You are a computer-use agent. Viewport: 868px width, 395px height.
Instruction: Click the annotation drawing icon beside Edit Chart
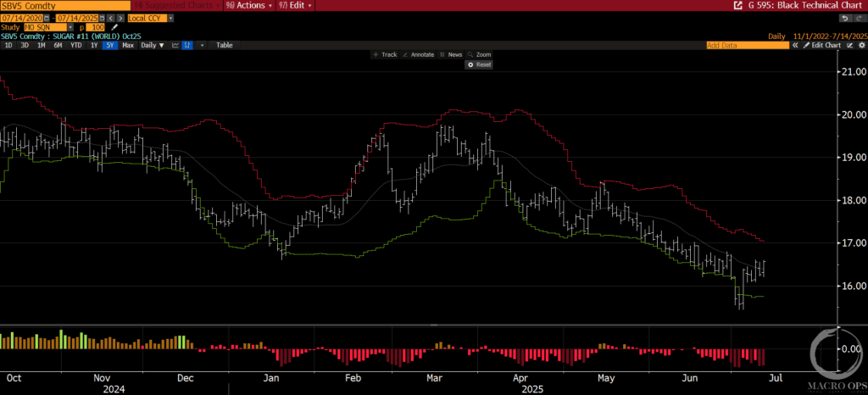(x=850, y=46)
